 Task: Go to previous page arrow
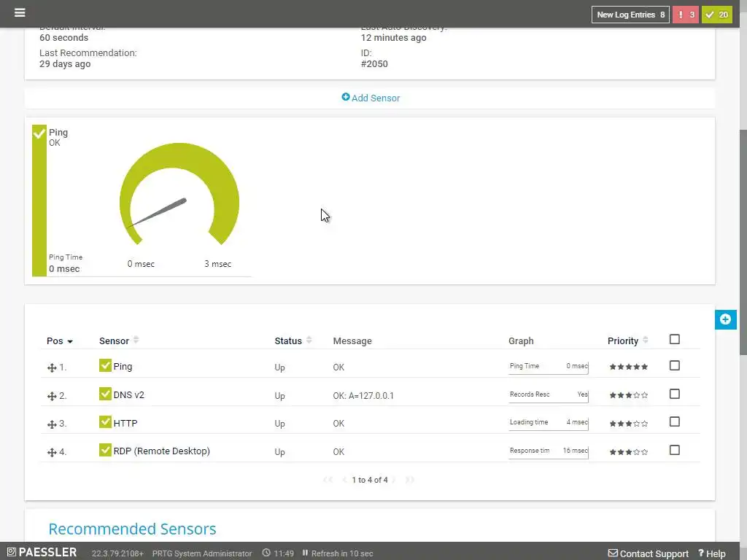[x=344, y=480]
